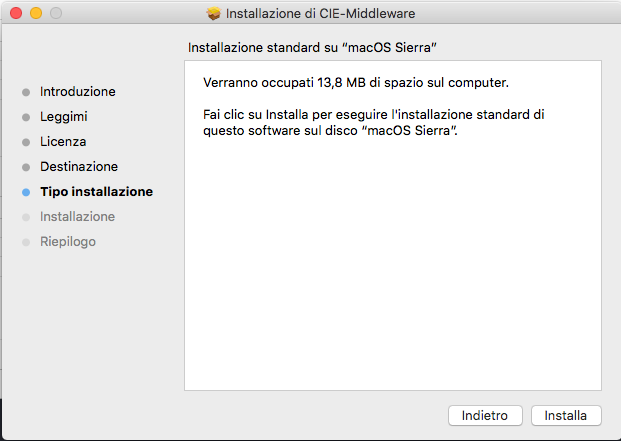Click the gray bullet beside Leggimi
The width and height of the screenshot is (621, 441).
[x=26, y=117]
